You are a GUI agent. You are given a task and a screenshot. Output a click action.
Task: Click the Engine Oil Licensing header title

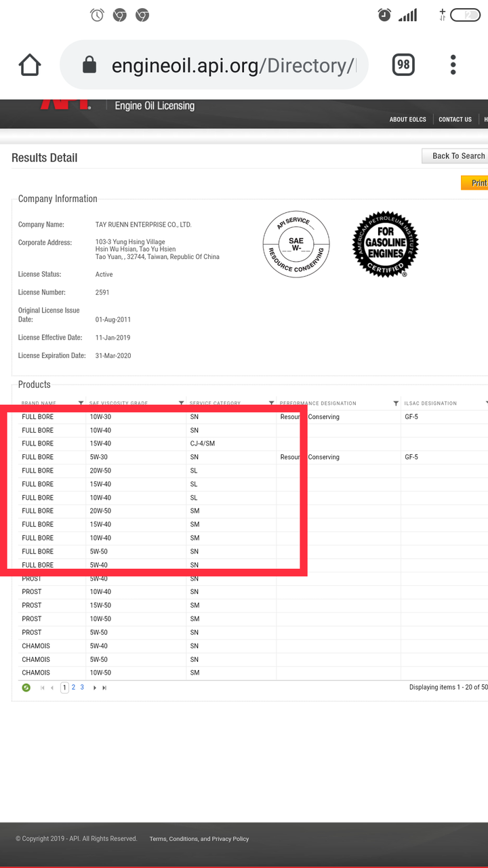pos(155,106)
